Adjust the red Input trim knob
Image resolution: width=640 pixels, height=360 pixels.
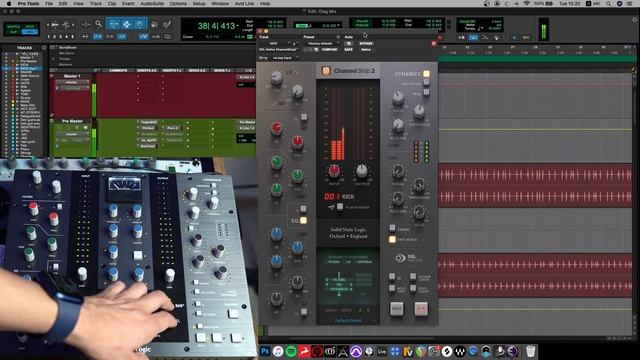click(334, 171)
